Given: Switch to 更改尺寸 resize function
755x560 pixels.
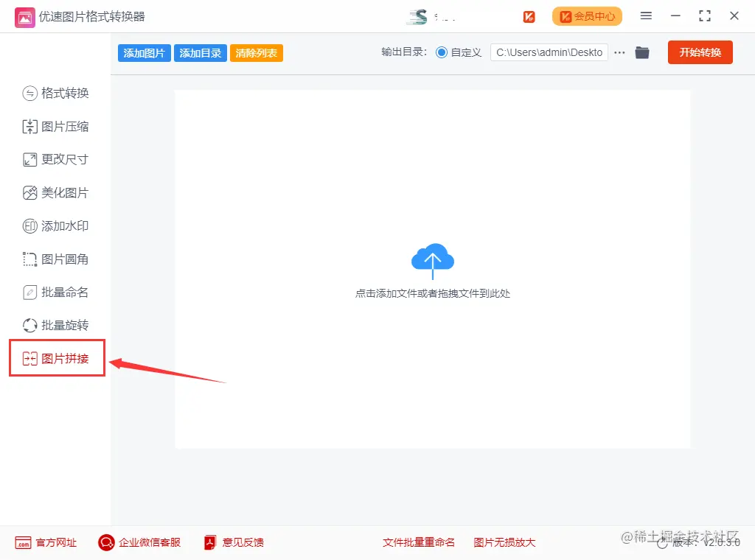Looking at the screenshot, I should tap(55, 159).
